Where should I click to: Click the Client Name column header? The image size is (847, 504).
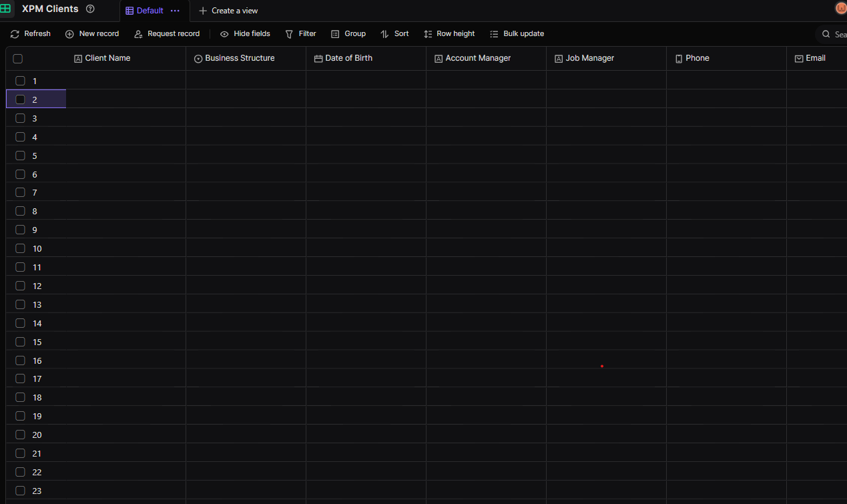(x=107, y=59)
